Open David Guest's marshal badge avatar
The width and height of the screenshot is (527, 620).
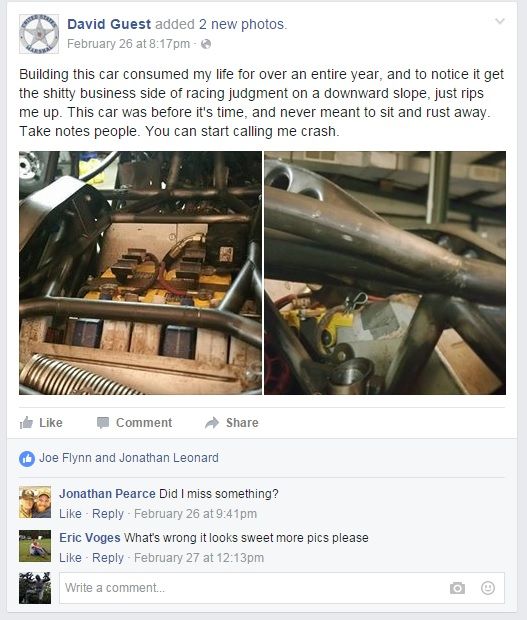(x=39, y=34)
